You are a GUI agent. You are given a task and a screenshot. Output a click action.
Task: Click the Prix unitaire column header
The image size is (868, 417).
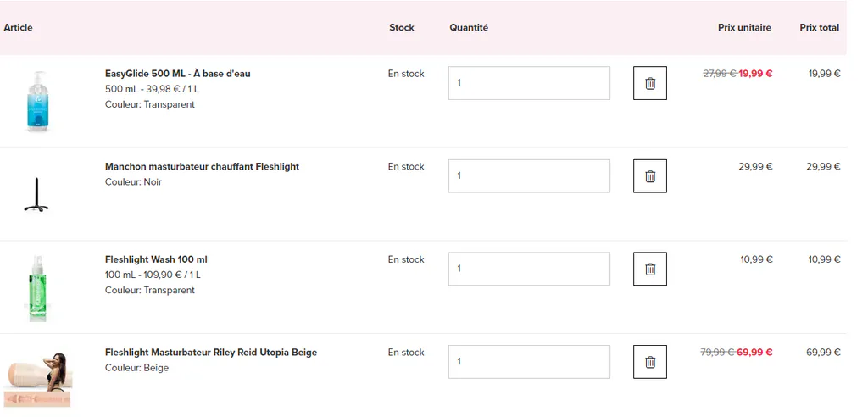(744, 28)
